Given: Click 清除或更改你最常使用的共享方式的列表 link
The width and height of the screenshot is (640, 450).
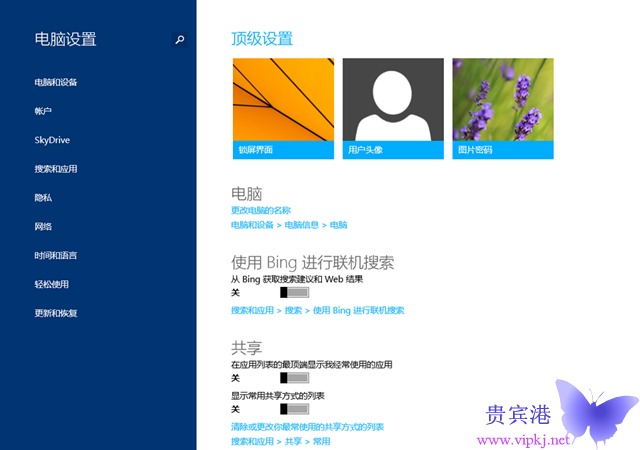Looking at the screenshot, I should (x=307, y=427).
